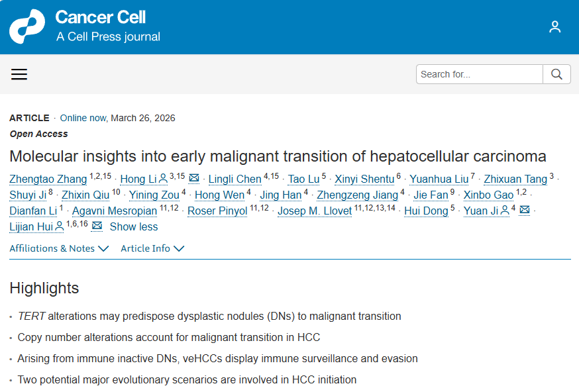
Task: Click envelope icon next to Yuan Ji
Action: [524, 211]
